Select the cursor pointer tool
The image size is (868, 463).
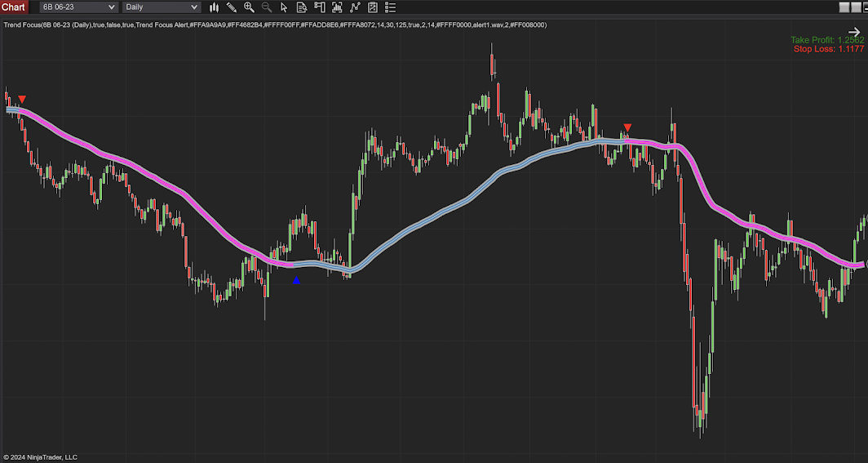[284, 7]
